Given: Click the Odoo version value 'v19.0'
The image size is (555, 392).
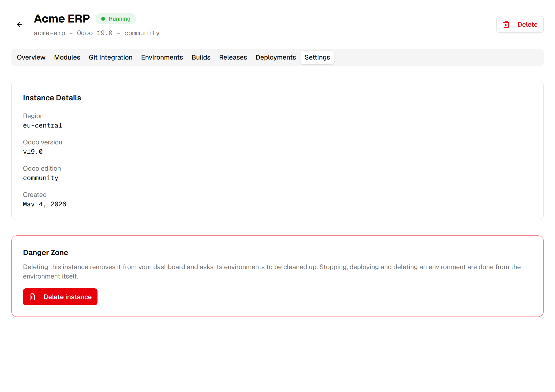Looking at the screenshot, I should coord(33,152).
